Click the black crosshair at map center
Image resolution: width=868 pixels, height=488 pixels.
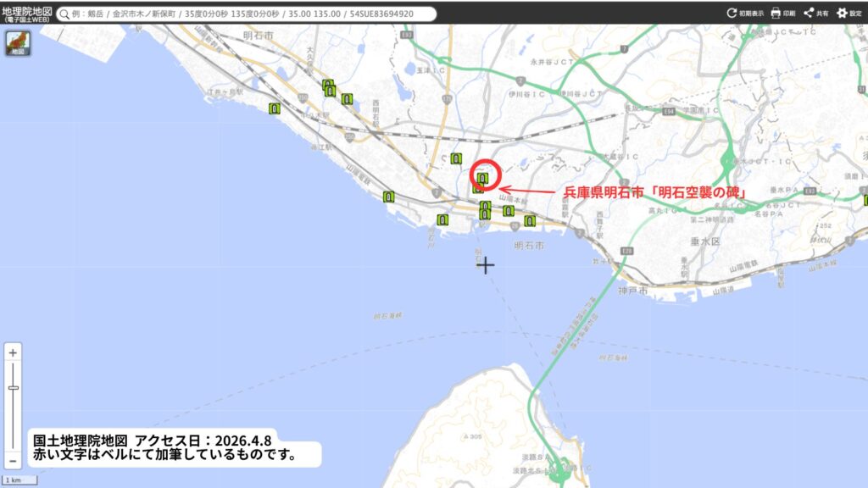click(485, 265)
